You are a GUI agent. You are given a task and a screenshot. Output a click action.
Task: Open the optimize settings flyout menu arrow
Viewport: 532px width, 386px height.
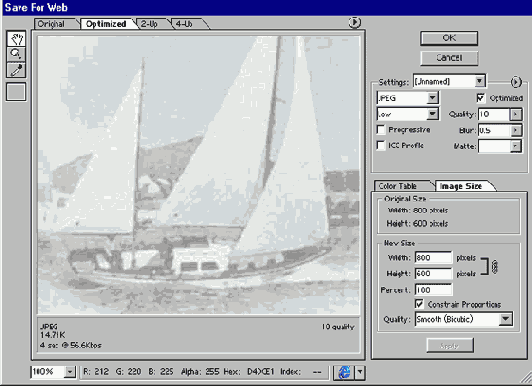(x=515, y=82)
